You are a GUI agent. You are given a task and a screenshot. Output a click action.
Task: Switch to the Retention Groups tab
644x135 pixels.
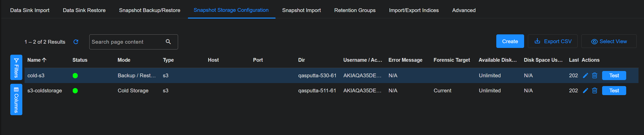click(355, 10)
